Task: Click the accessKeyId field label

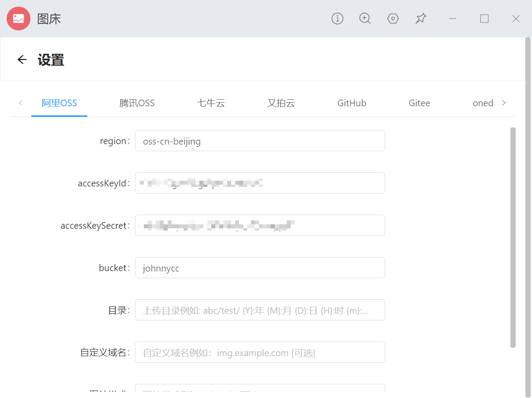Action: click(104, 183)
